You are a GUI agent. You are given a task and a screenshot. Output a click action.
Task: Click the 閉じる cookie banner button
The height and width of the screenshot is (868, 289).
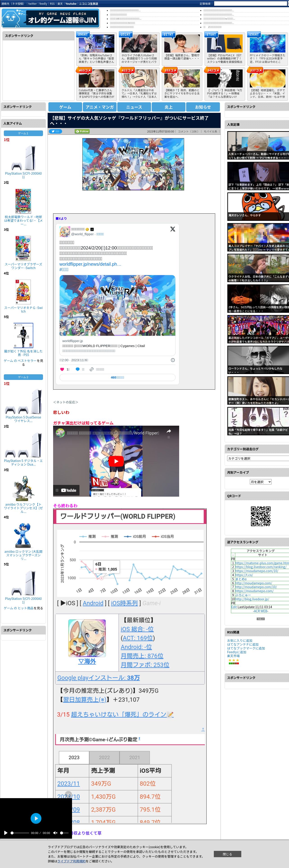pos(227,854)
